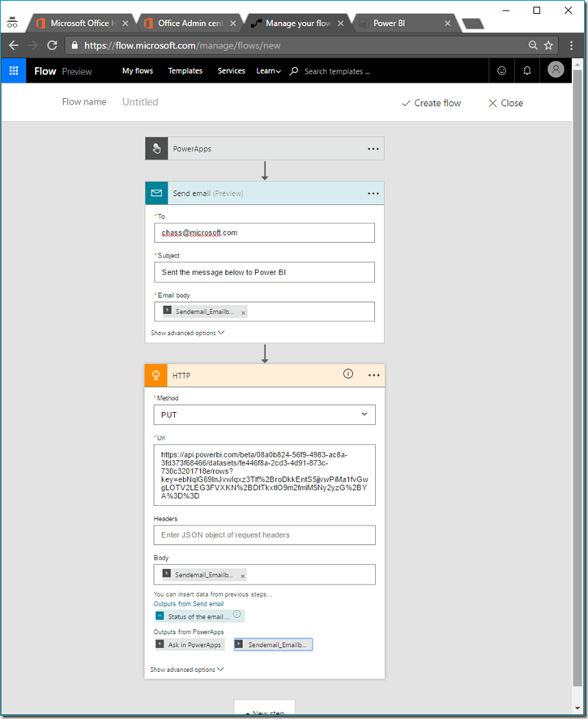The height and width of the screenshot is (719, 588).
Task: Expand the Learn menu in the top bar
Action: click(268, 71)
